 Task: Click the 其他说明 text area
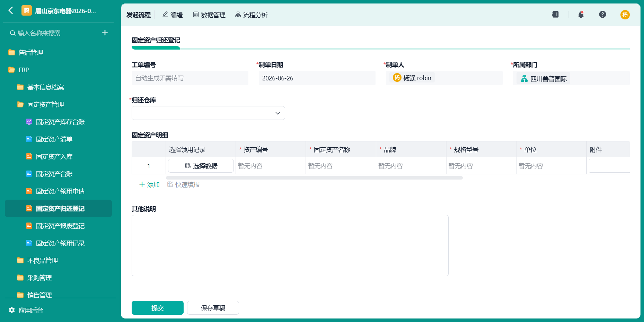click(x=290, y=245)
